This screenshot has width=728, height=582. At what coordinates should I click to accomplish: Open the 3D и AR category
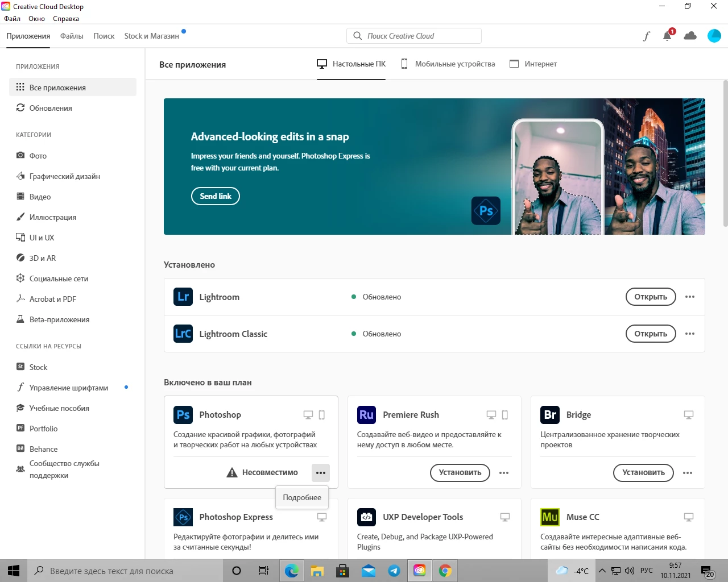pyautogui.click(x=73, y=258)
